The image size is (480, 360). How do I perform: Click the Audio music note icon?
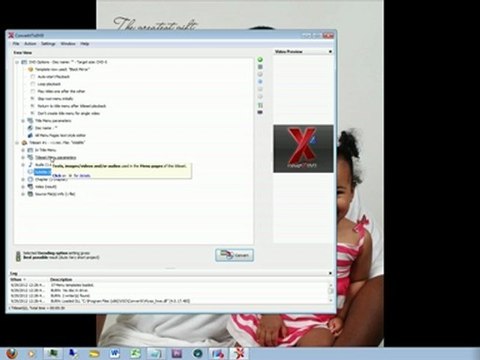tap(30, 165)
